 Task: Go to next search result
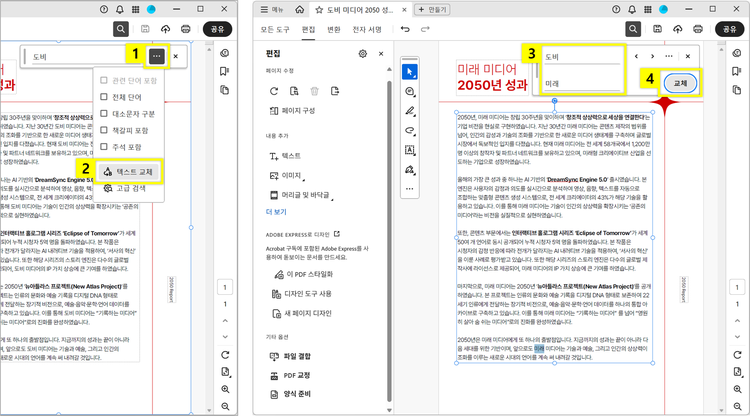pos(652,56)
